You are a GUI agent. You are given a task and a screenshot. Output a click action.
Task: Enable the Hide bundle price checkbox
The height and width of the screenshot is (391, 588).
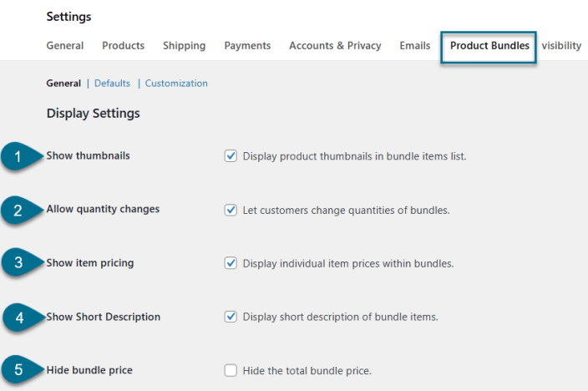[231, 370]
